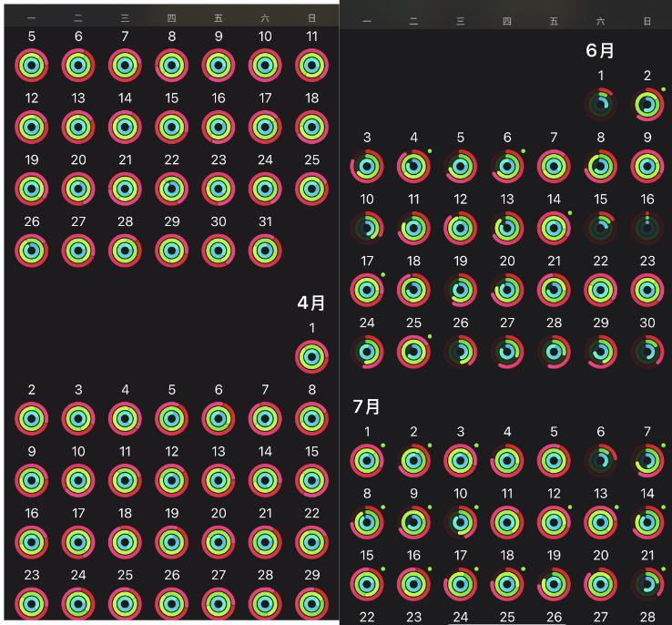Tap date number 10 in July
Viewport: 672px width, 625px height.
(460, 494)
